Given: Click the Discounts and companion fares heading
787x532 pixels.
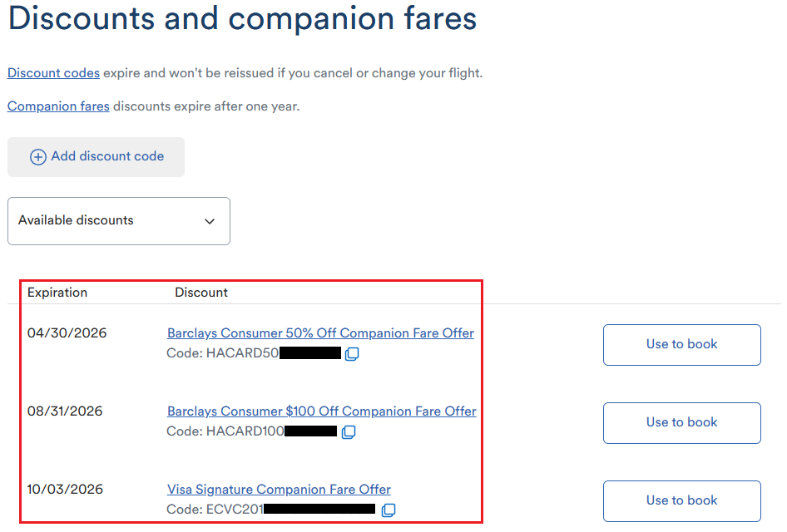Looking at the screenshot, I should tap(242, 19).
